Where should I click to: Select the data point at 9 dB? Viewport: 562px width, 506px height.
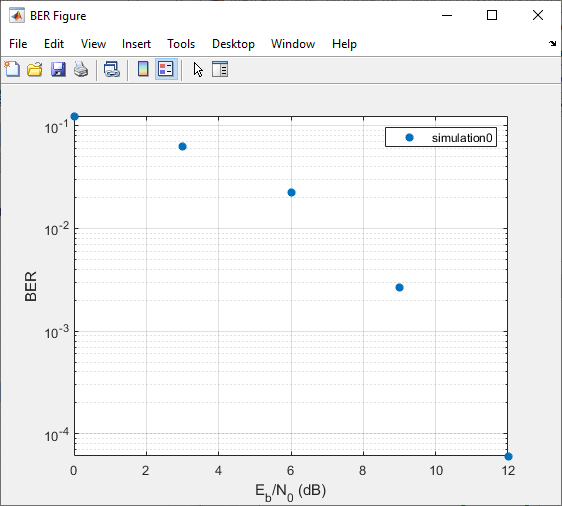399,287
